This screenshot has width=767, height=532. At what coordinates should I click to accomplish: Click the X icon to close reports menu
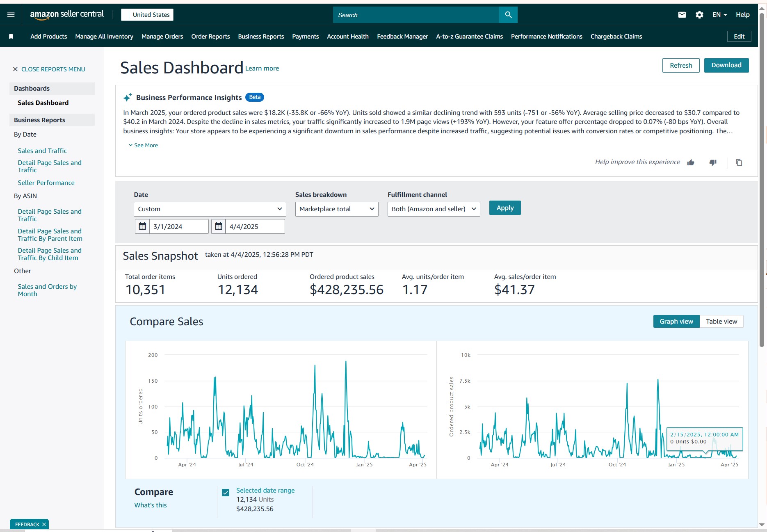(x=15, y=69)
